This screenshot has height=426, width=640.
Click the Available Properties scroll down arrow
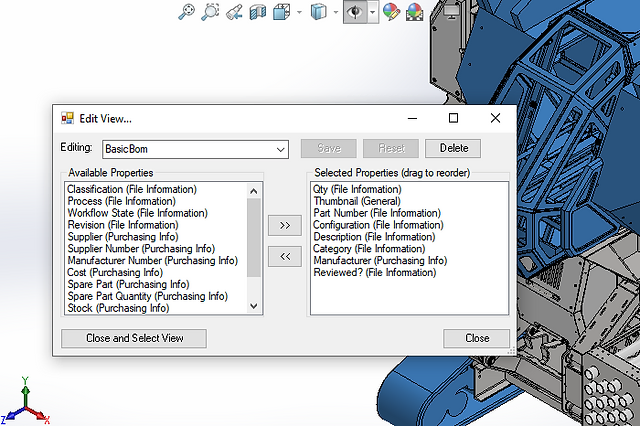[253, 306]
